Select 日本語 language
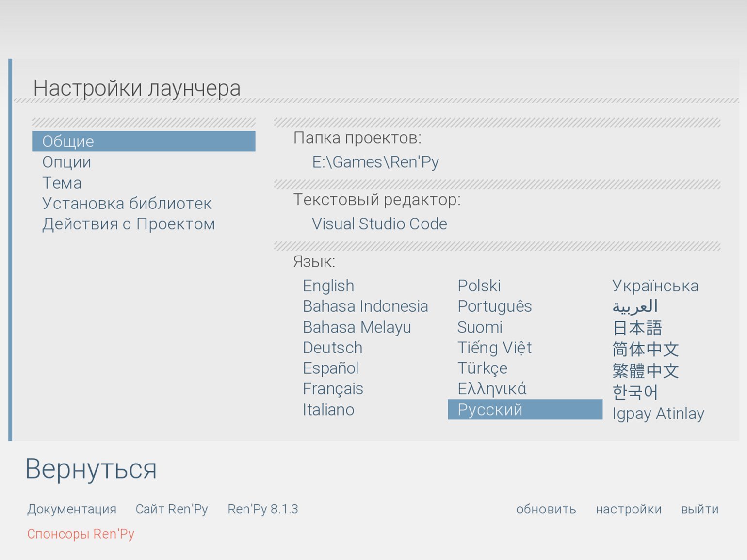The height and width of the screenshot is (560, 747). pos(637,328)
